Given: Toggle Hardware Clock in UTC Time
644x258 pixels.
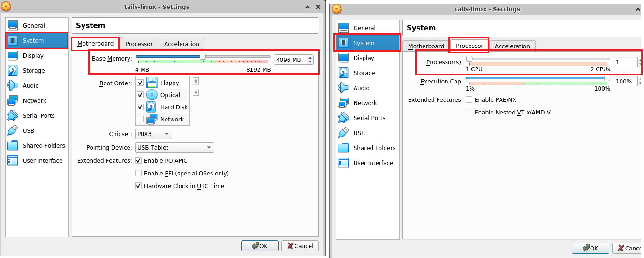Looking at the screenshot, I should [x=138, y=186].
